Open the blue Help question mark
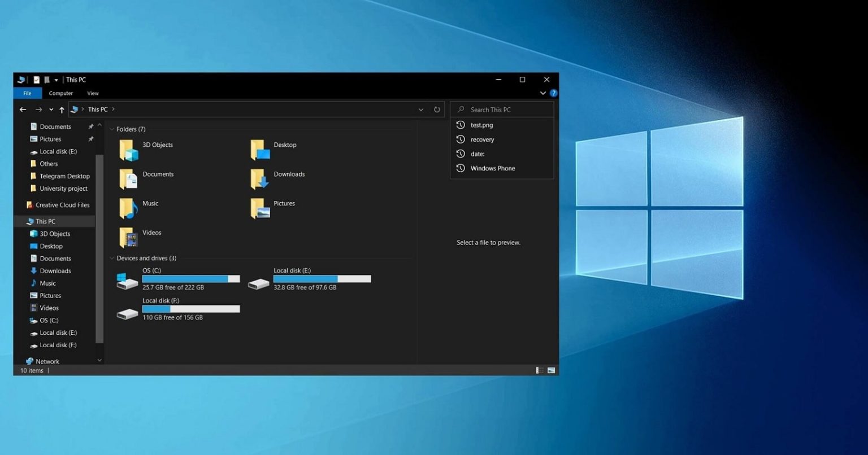This screenshot has height=455, width=868. pos(553,93)
